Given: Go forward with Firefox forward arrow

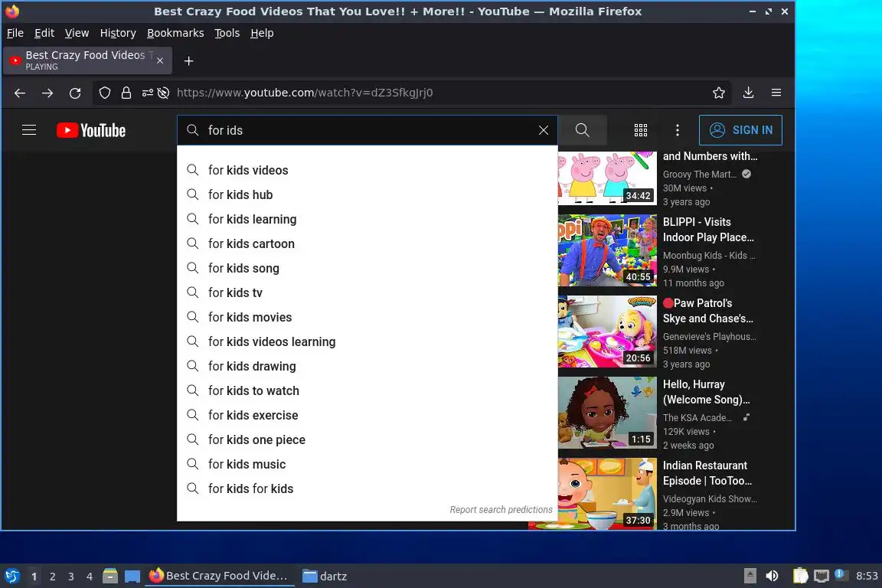Looking at the screenshot, I should click(x=47, y=93).
